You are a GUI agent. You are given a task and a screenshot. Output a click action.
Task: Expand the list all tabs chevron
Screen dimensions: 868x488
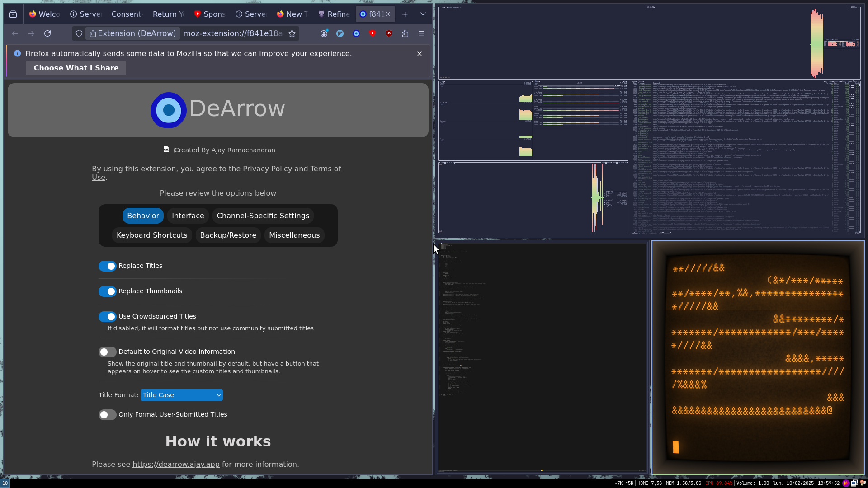(x=423, y=14)
